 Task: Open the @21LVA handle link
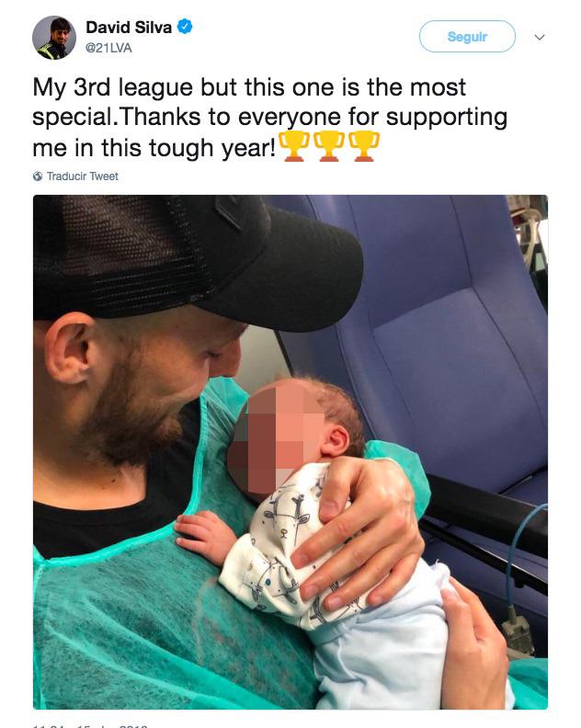(108, 49)
